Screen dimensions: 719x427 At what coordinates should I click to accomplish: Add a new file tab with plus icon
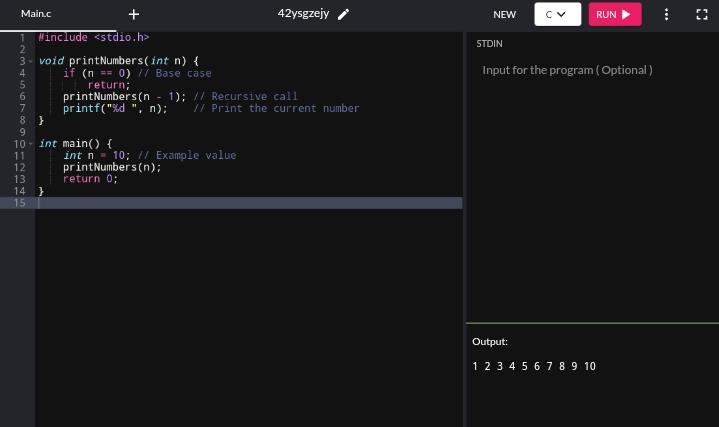(133, 15)
